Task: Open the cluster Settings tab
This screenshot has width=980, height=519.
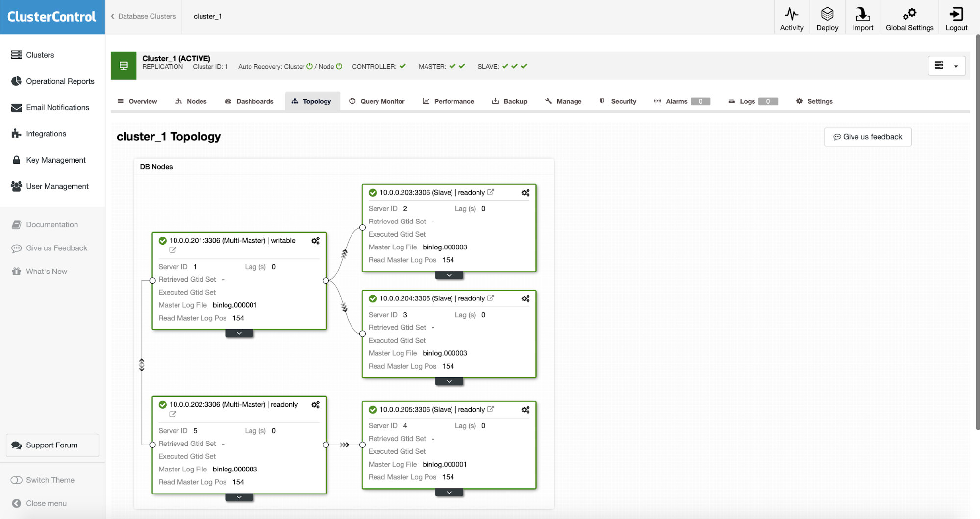Action: pyautogui.click(x=814, y=101)
